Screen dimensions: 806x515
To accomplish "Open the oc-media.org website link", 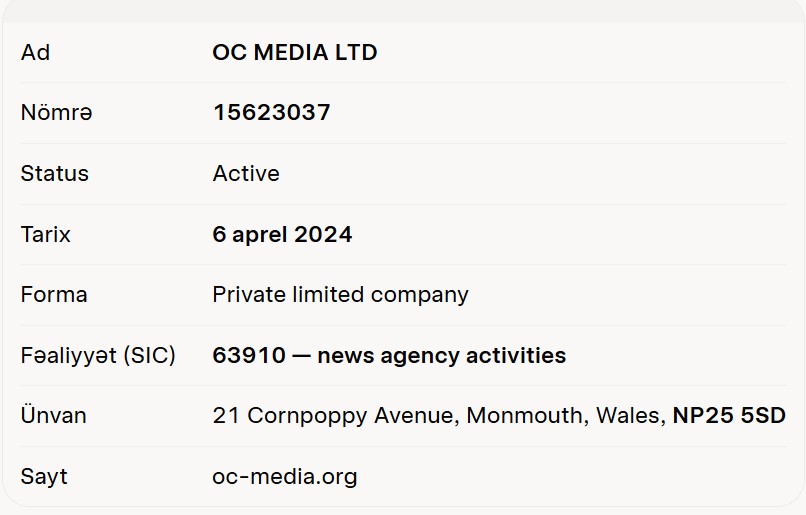I will pos(285,476).
